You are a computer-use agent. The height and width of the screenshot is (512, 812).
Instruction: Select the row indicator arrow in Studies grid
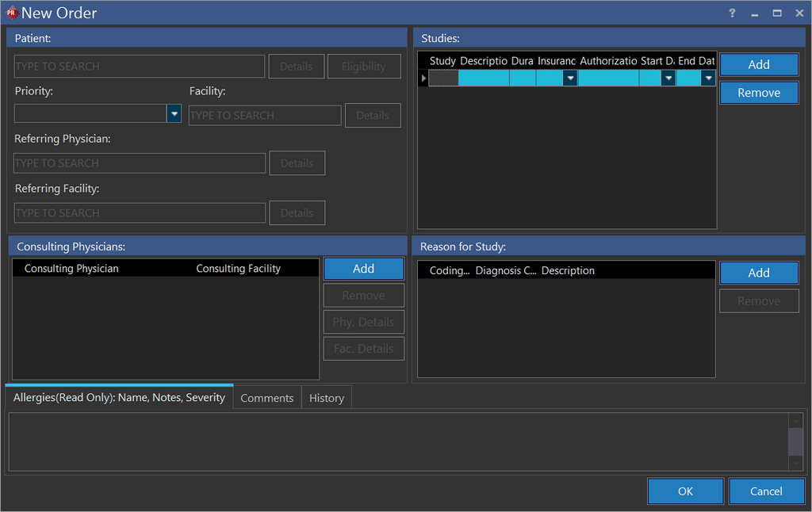[423, 78]
